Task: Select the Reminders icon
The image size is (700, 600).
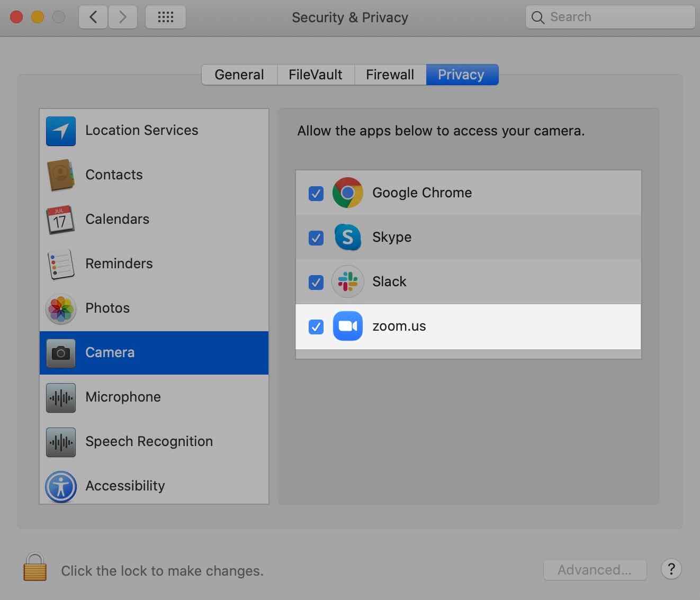Action: 60,265
